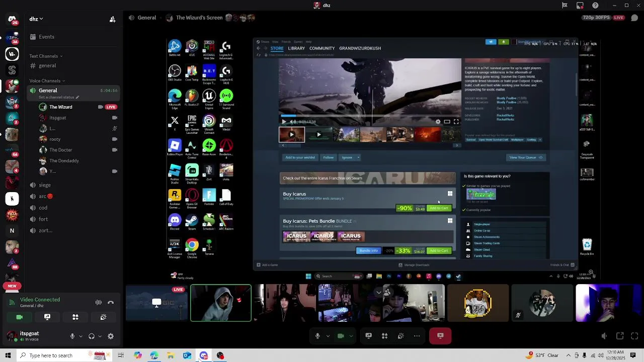Image resolution: width=644 pixels, height=362 pixels.
Task: Click Bundle Info button in the streamed Steam page
Action: (368, 250)
